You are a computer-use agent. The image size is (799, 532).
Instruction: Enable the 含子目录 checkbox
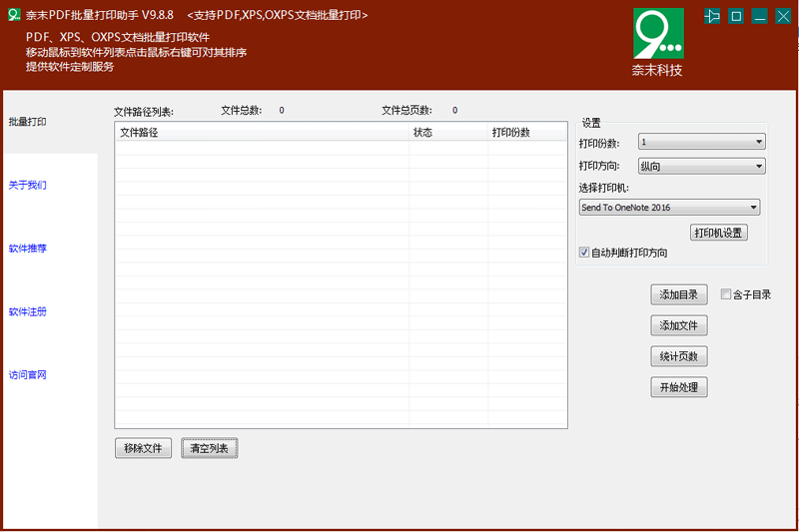click(x=726, y=294)
